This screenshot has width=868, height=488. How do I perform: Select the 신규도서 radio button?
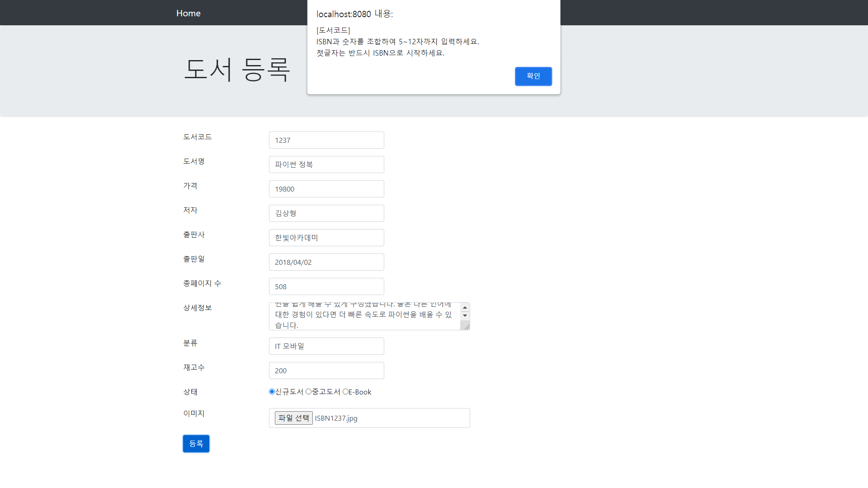tap(272, 392)
